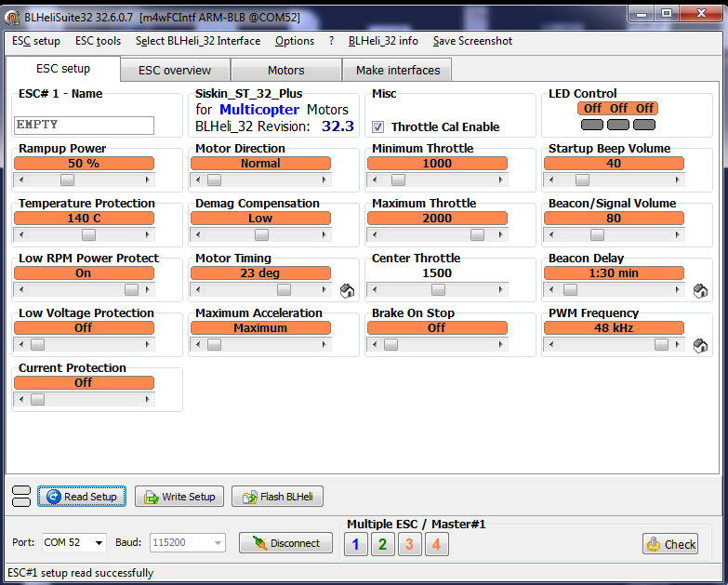Decrease Center Throttle with left arrow

pyautogui.click(x=375, y=289)
